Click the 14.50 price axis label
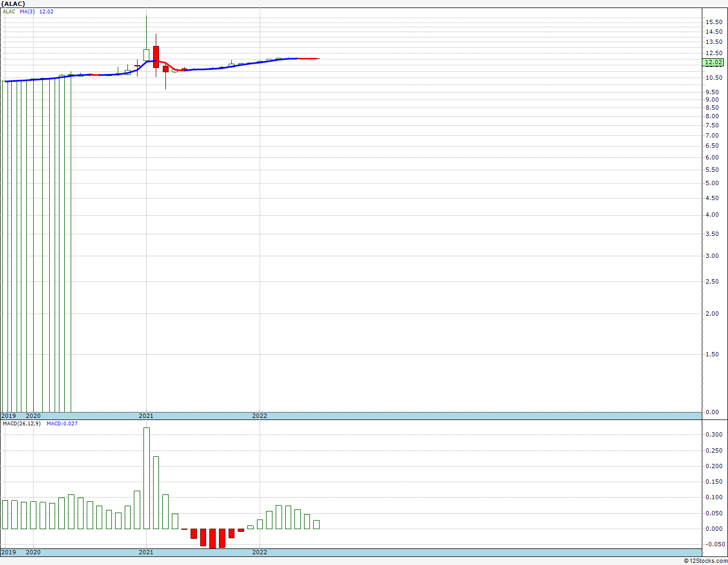 [x=714, y=32]
